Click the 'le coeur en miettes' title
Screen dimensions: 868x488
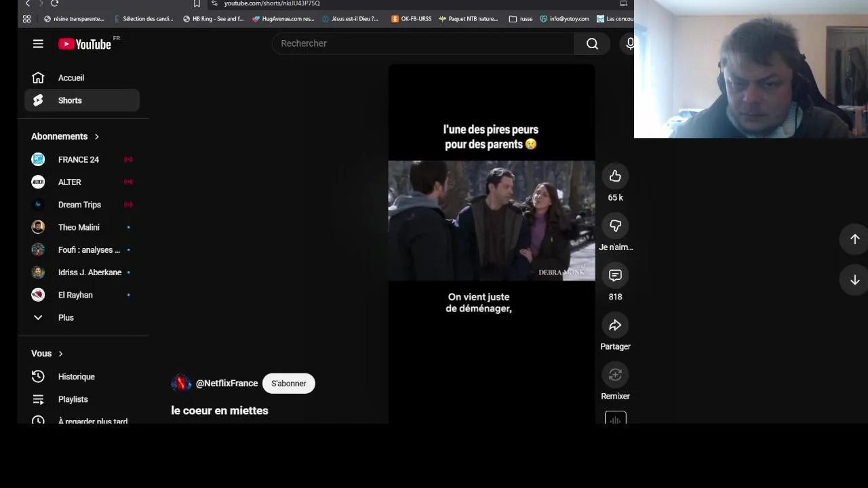coord(220,411)
